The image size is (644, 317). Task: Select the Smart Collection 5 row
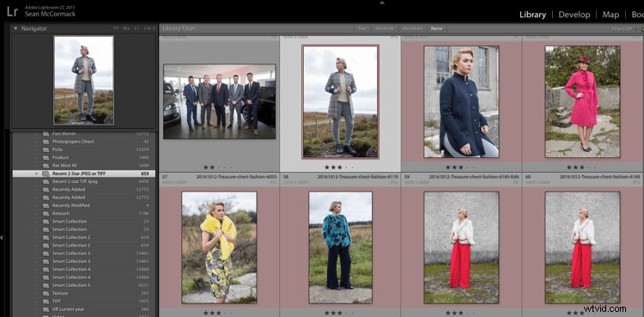coord(84,285)
